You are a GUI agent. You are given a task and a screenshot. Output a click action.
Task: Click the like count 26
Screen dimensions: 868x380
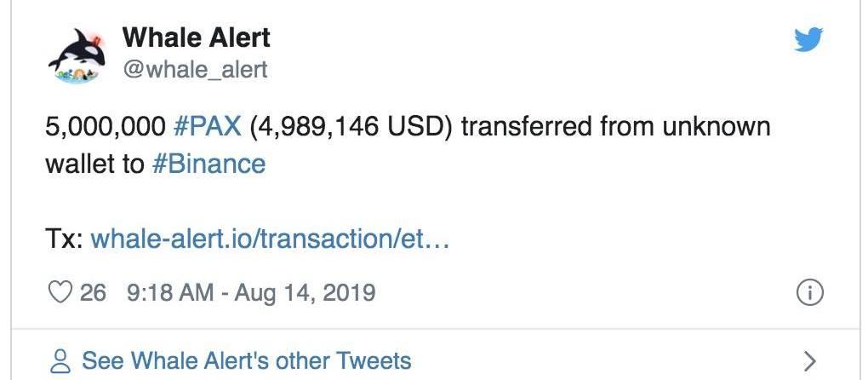93,292
